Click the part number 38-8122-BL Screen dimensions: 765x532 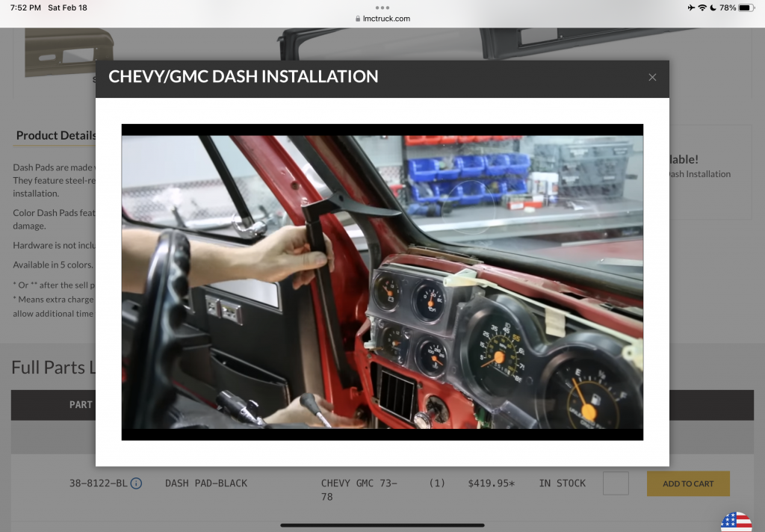pos(98,483)
